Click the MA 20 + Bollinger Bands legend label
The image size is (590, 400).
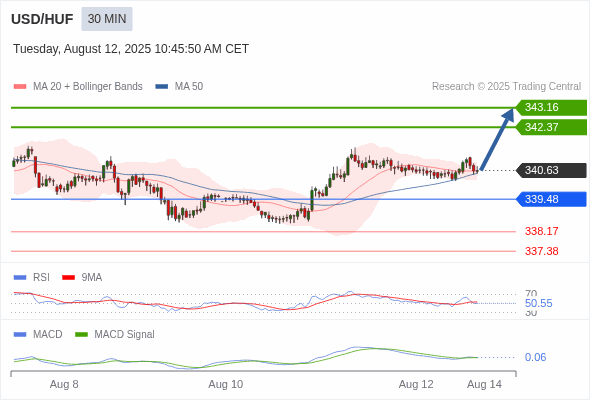88,87
